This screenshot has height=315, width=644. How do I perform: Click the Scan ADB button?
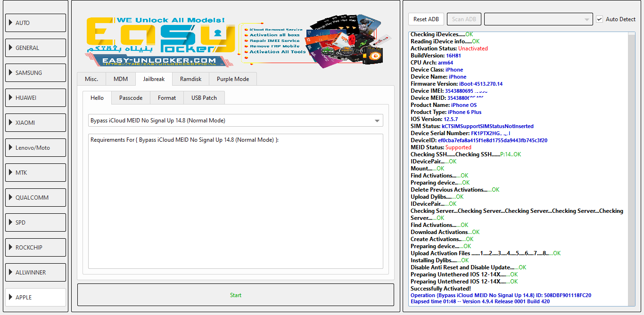pyautogui.click(x=464, y=19)
